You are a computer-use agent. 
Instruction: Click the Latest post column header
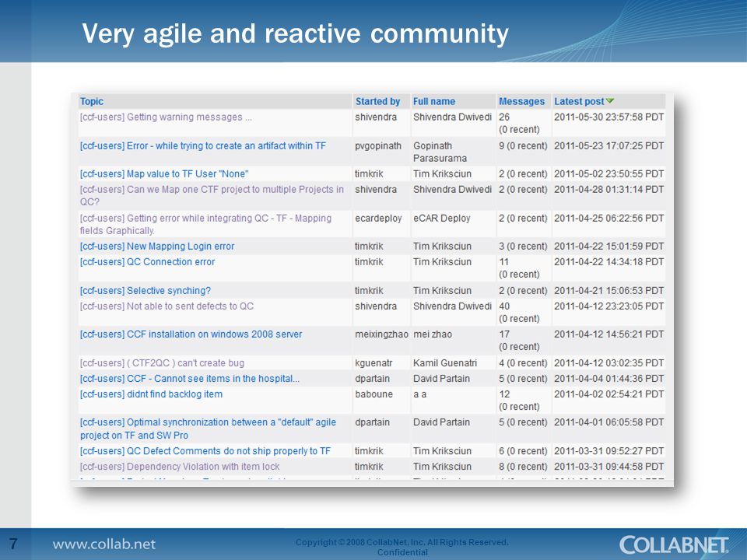(579, 101)
